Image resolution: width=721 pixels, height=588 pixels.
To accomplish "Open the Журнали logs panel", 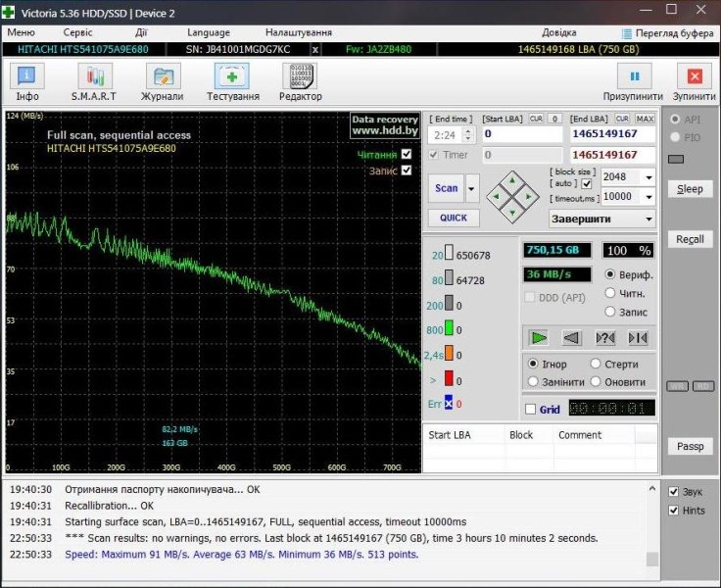I will pyautogui.click(x=163, y=76).
